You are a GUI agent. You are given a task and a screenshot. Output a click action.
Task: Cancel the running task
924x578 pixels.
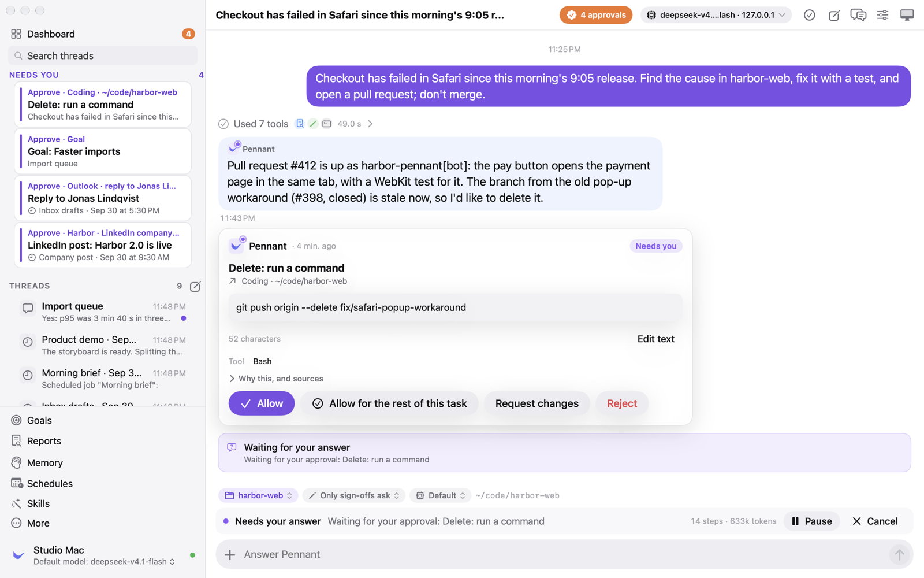click(875, 521)
